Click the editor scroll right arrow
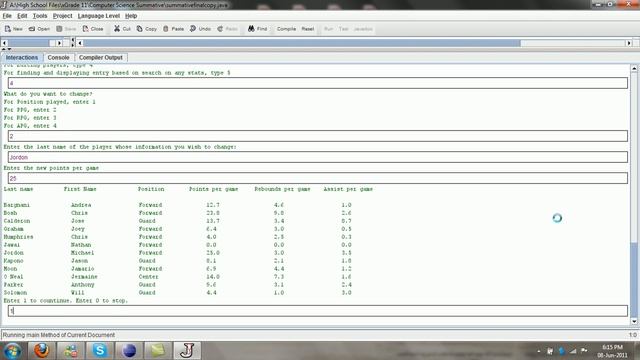The image size is (640, 360). click(x=629, y=43)
